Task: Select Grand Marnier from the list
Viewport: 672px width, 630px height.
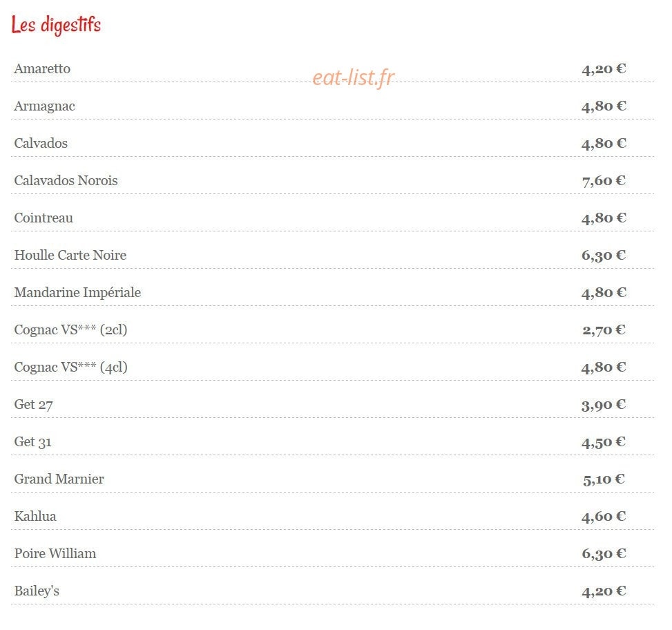Action: tap(59, 479)
